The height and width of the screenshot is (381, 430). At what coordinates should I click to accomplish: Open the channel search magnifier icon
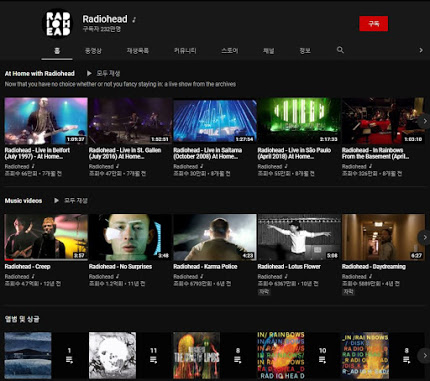pos(340,50)
